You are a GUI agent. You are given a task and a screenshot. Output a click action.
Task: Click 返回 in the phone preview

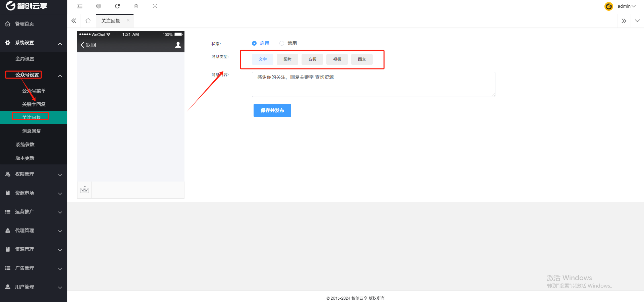[x=88, y=45]
